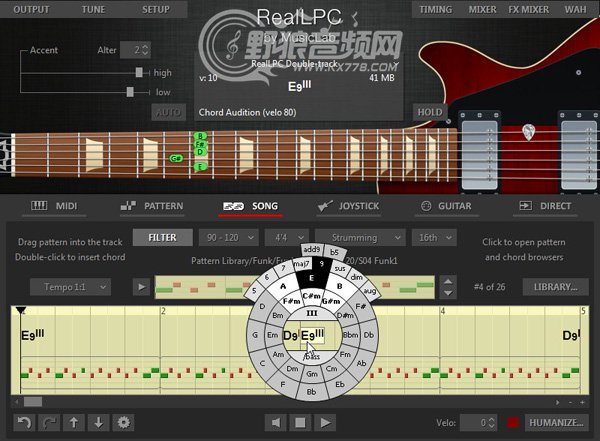Click the Accent high slider handle
The width and height of the screenshot is (600, 441).
(x=139, y=72)
